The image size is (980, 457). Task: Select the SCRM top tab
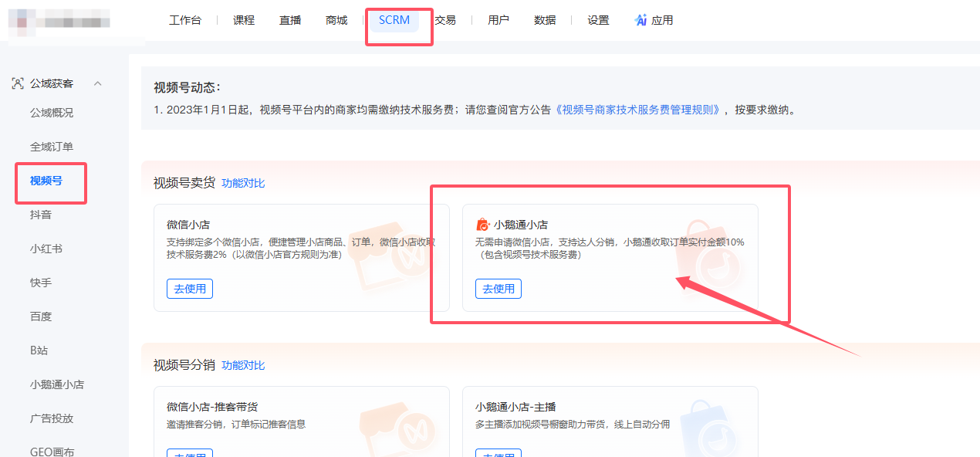pos(394,20)
